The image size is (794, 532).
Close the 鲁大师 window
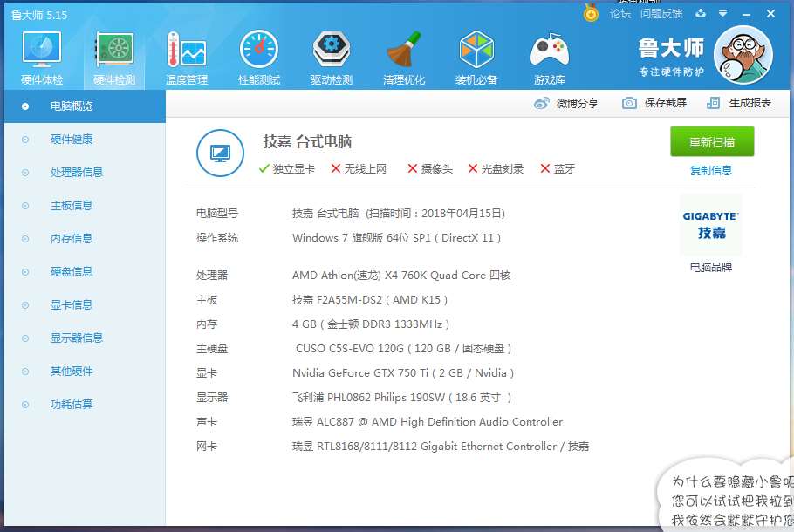[770, 14]
